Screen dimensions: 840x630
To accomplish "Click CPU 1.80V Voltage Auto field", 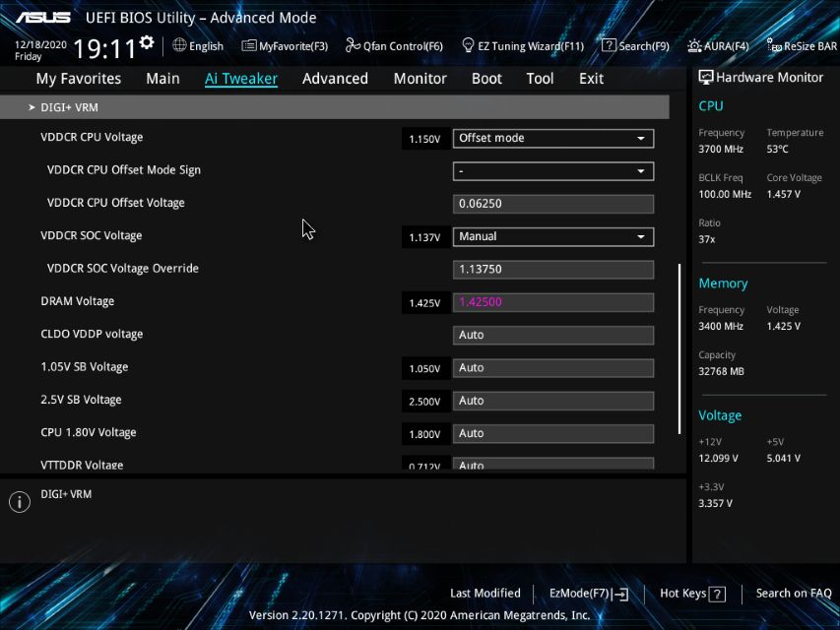I will tap(552, 433).
